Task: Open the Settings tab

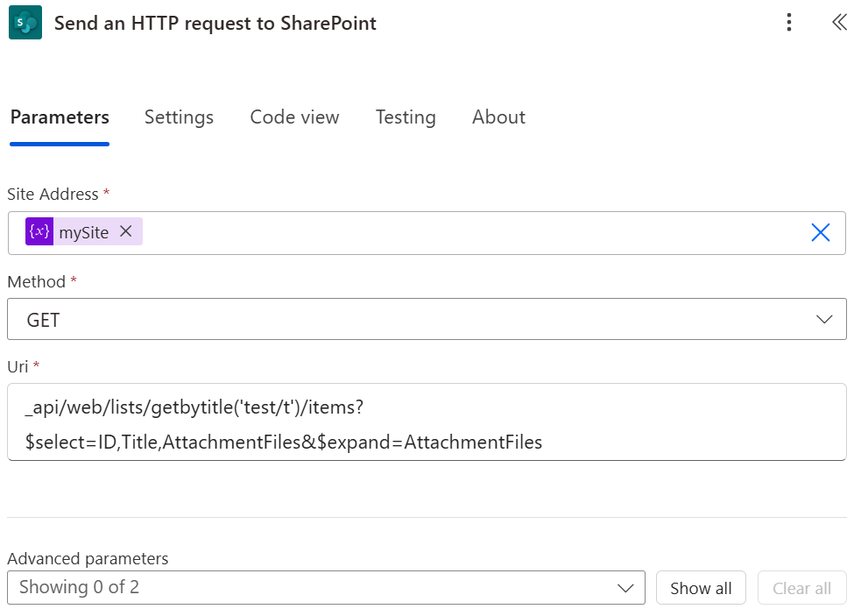Action: point(179,117)
